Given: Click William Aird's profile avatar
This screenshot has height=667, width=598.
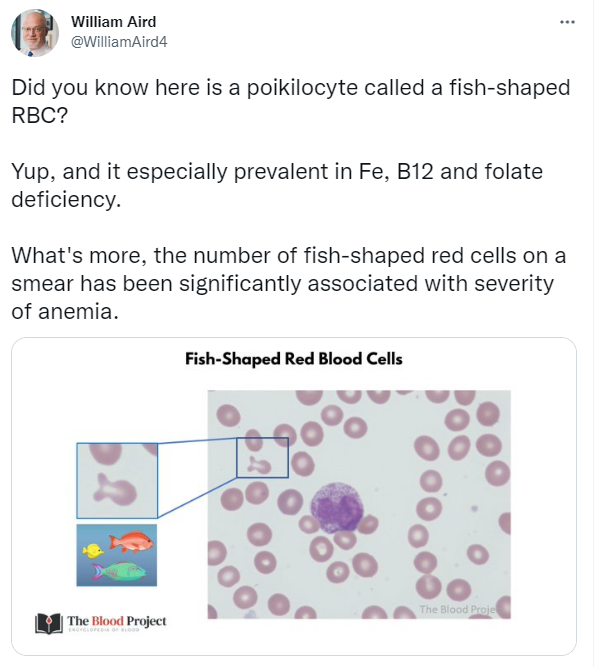Looking at the screenshot, I should click(x=35, y=33).
